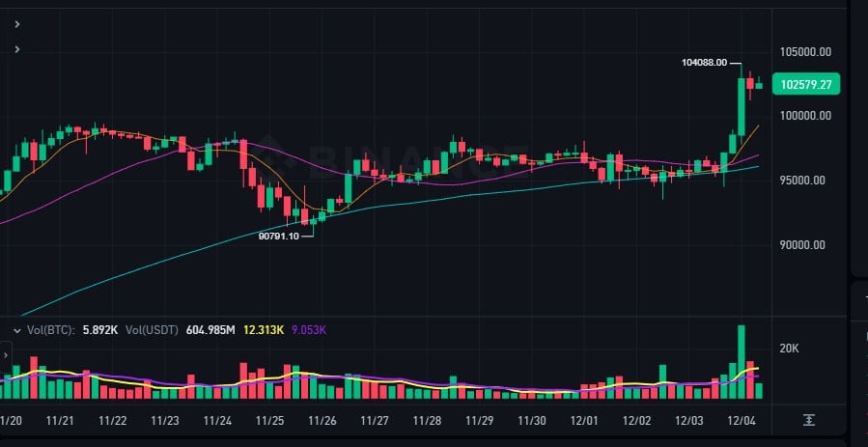868x447 pixels.
Task: Click the 105000.00 price axis label
Action: [x=807, y=51]
